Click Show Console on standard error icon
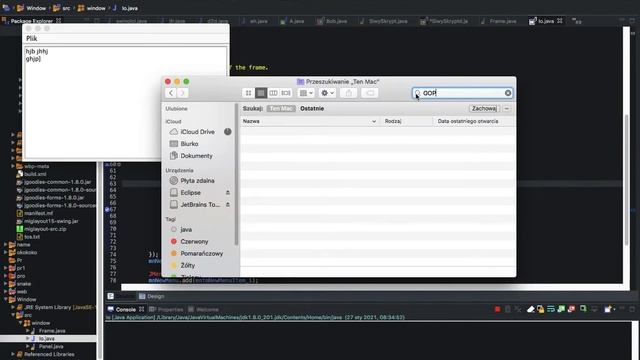Viewport: 640px width, 360px height. pos(571,309)
